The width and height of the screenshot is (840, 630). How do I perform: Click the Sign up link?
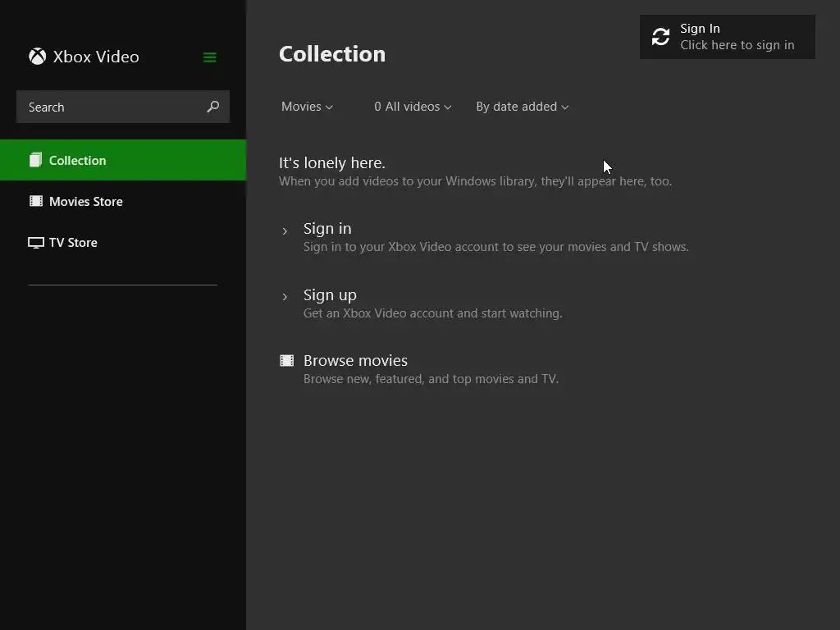(x=330, y=295)
